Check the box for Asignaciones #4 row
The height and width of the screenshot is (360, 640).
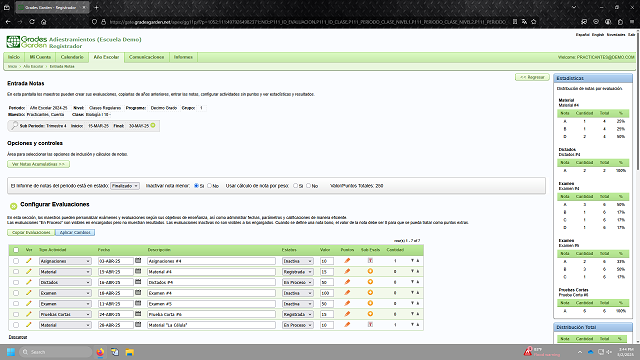click(16, 261)
